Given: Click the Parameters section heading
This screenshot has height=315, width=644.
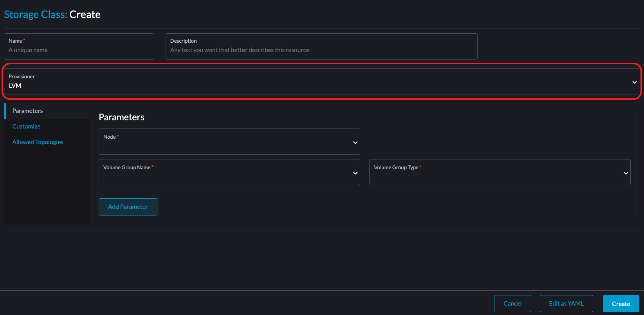Looking at the screenshot, I should [x=121, y=117].
